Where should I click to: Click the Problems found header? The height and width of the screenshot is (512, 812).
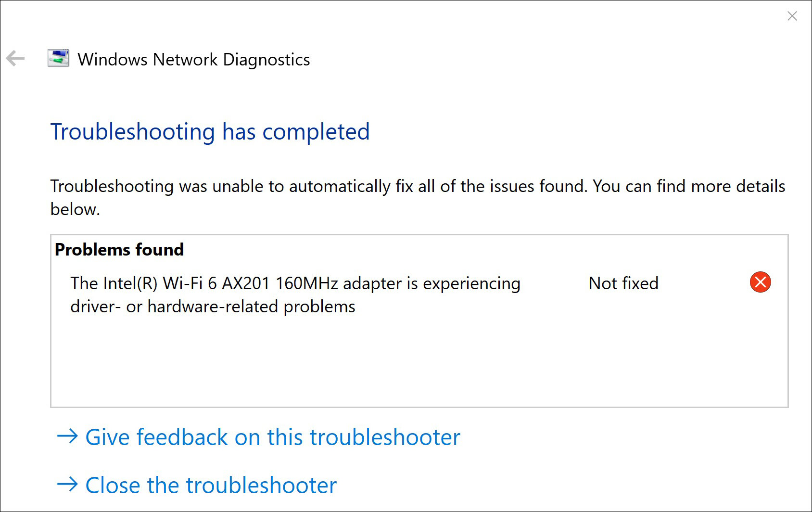[x=119, y=250]
